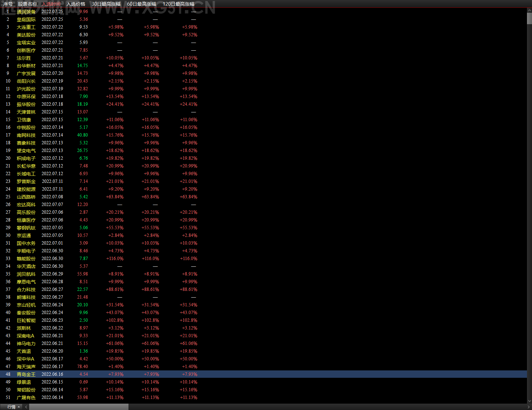Select stock 赛象科技
The height and width of the screenshot is (410, 532).
click(26, 143)
